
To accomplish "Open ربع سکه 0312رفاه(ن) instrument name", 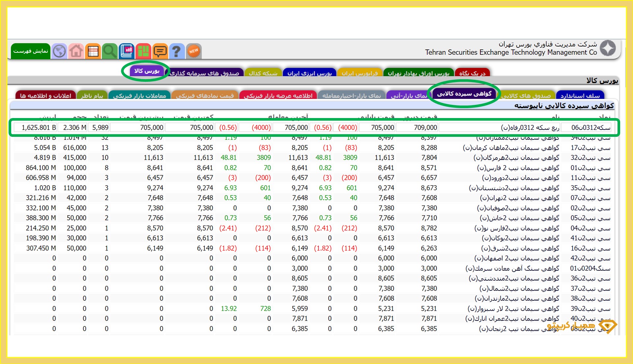I will [x=530, y=128].
